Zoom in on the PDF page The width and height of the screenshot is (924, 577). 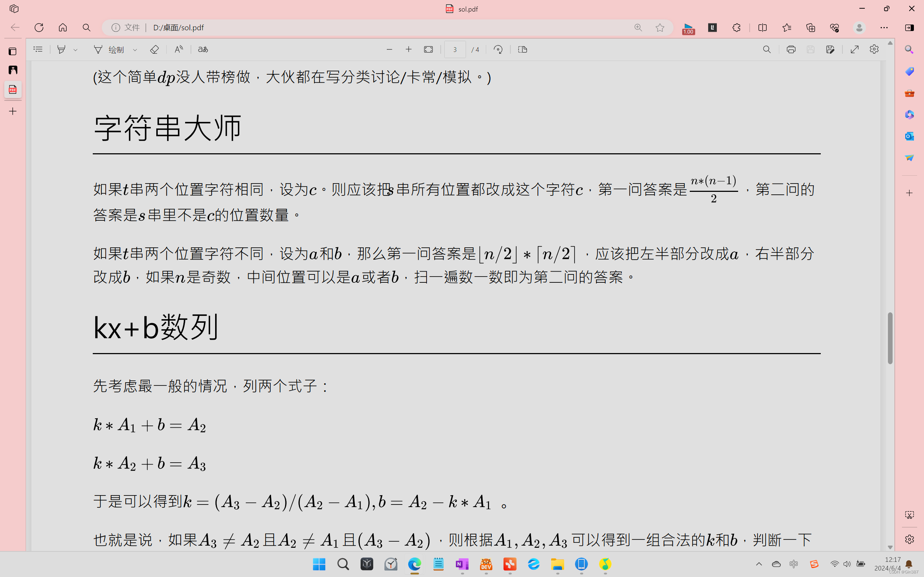pos(408,49)
